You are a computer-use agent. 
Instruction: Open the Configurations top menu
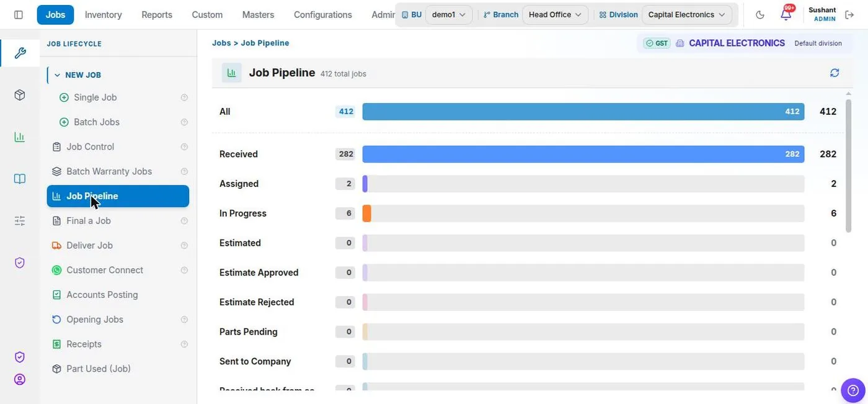322,15
